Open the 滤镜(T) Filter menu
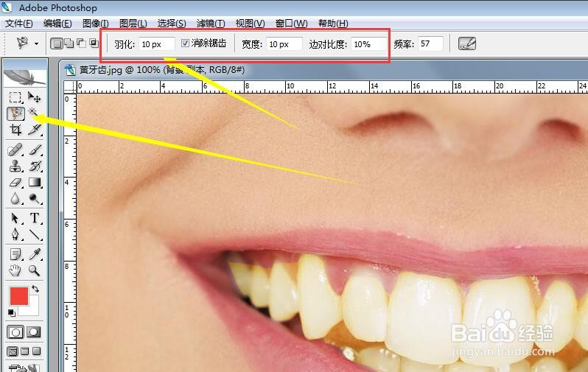The width and height of the screenshot is (588, 372). [211, 24]
